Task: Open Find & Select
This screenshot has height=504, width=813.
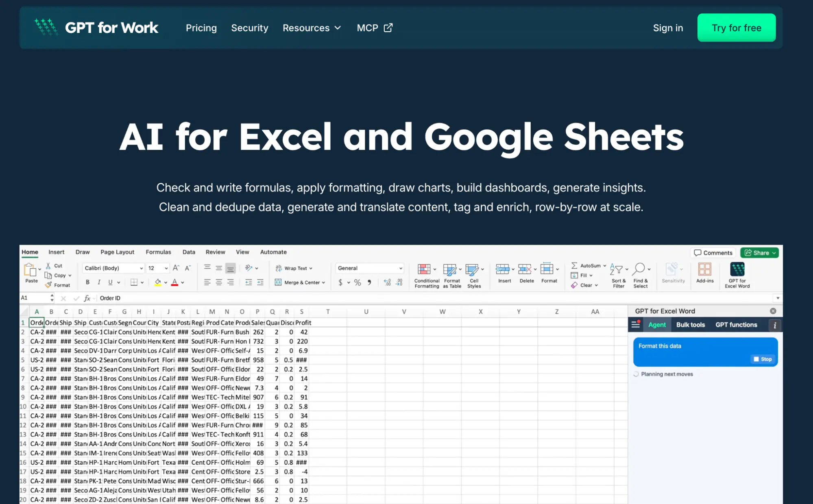Action: [x=641, y=276]
